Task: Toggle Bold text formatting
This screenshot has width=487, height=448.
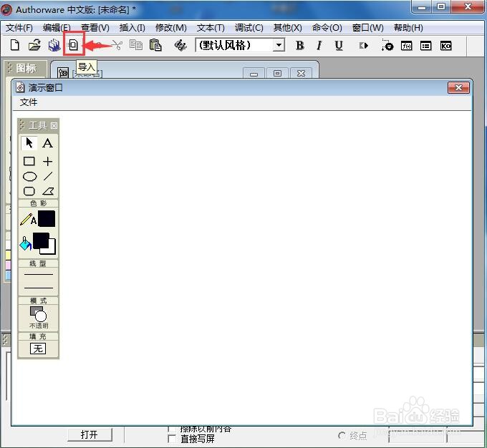Action: (x=299, y=46)
